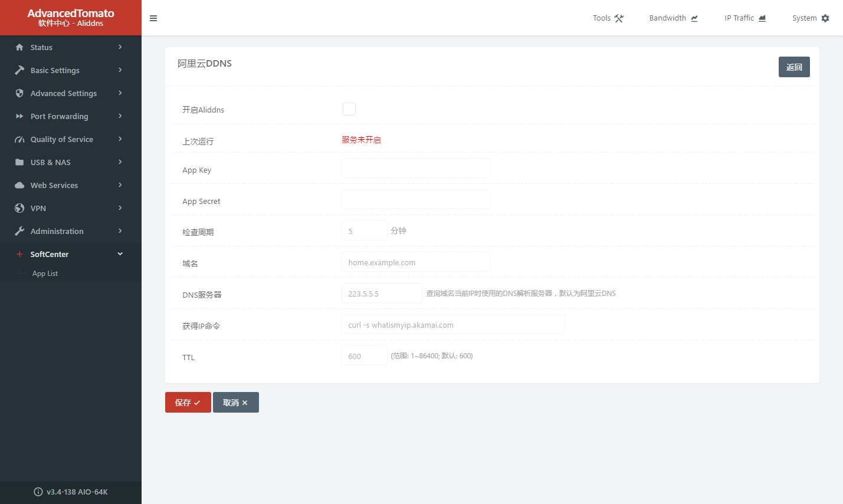Expand the VPN menu arrow
Screen dimensions: 843x504
120,208
